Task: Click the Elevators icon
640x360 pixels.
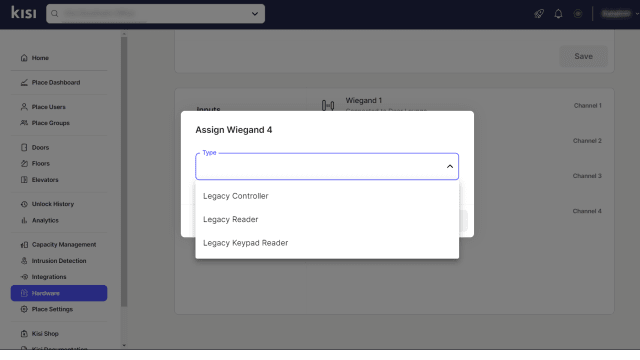Action: click(x=24, y=180)
